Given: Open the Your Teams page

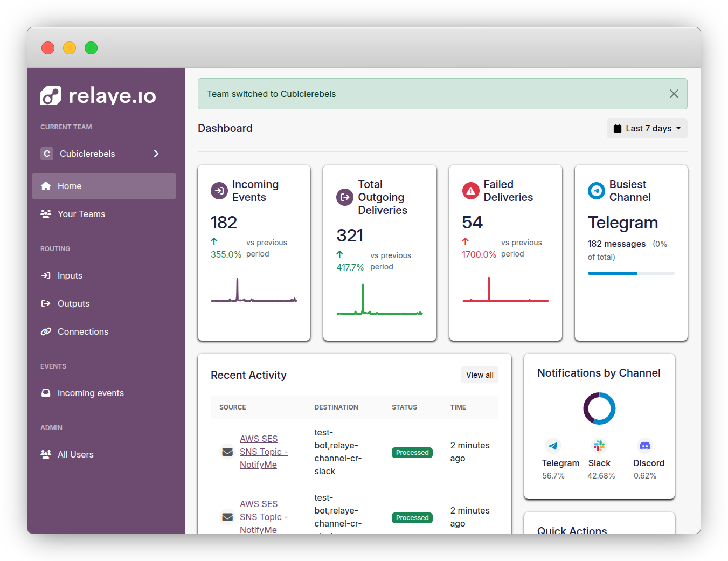Looking at the screenshot, I should pos(81,214).
